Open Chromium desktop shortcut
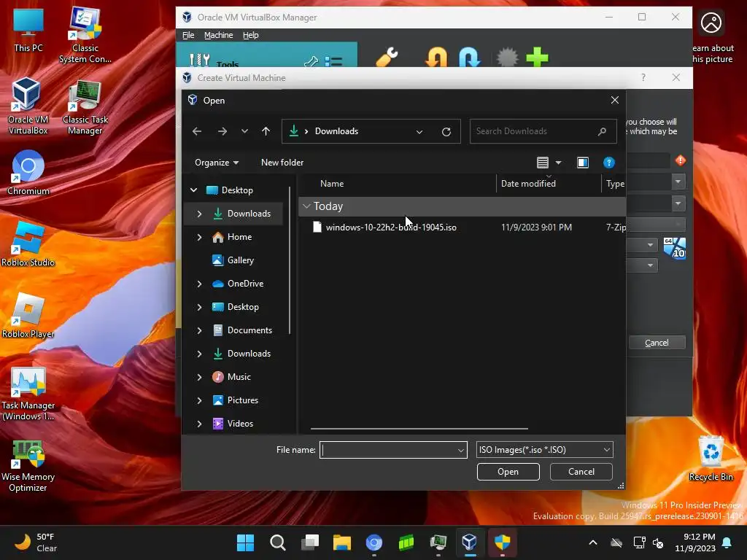Viewport: 747px width, 560px height. (x=28, y=172)
